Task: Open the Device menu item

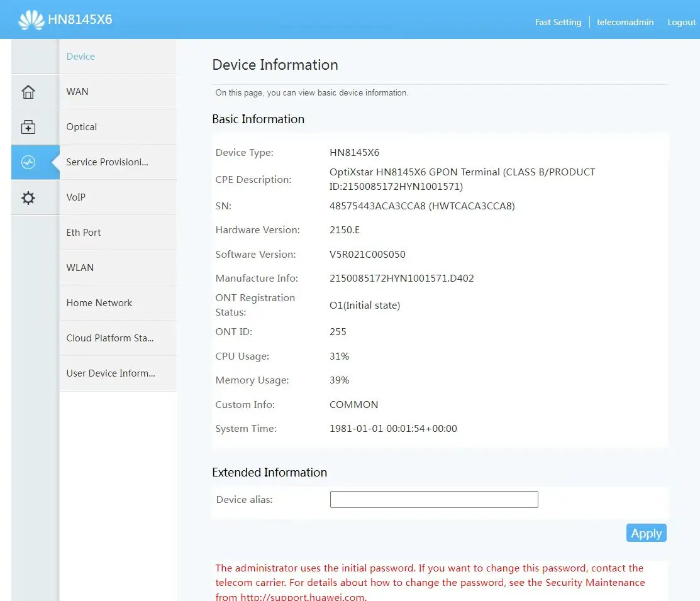Action: [x=81, y=57]
